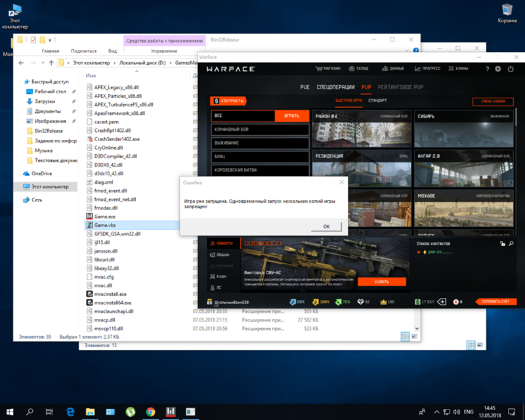Open the Общий chat channel
This screenshot has height=420, width=525.
[x=220, y=255]
